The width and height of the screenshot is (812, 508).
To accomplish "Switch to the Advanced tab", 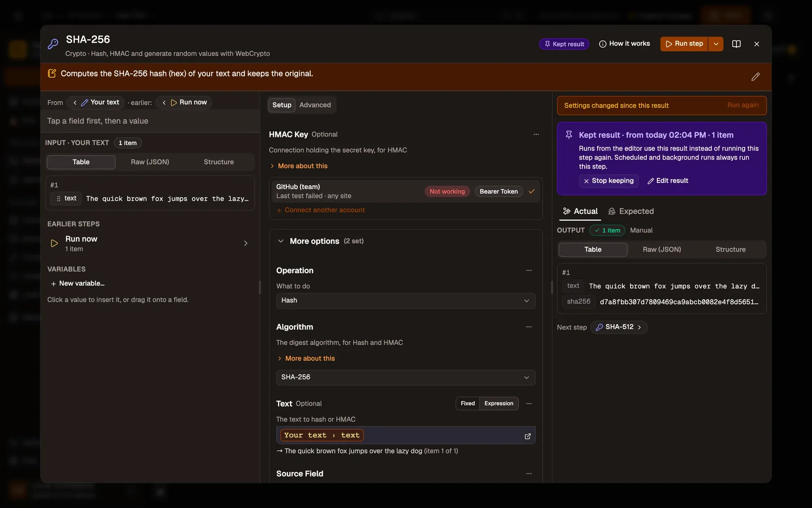I will [x=315, y=105].
